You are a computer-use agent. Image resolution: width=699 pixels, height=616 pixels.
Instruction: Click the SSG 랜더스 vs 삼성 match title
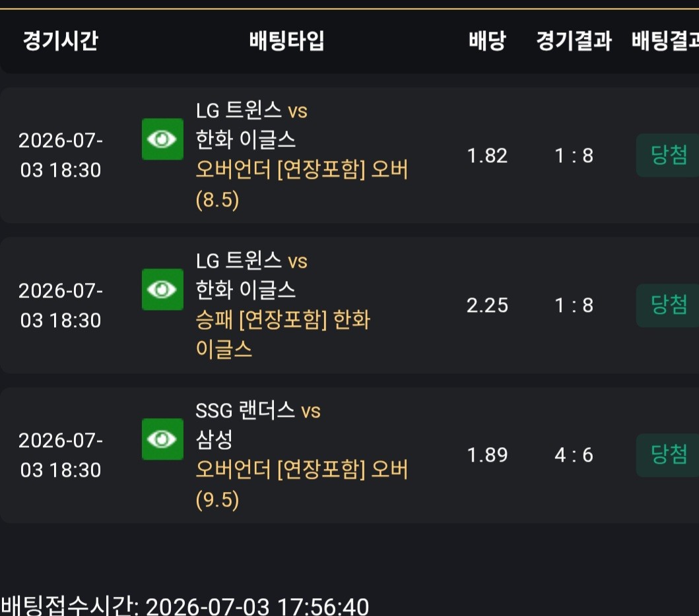[258, 425]
